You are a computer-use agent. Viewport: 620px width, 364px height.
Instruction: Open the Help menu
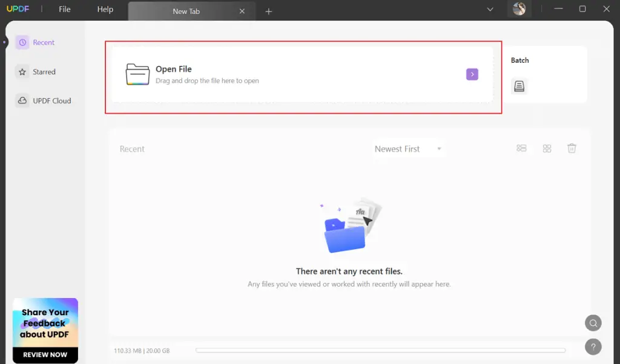(x=105, y=9)
